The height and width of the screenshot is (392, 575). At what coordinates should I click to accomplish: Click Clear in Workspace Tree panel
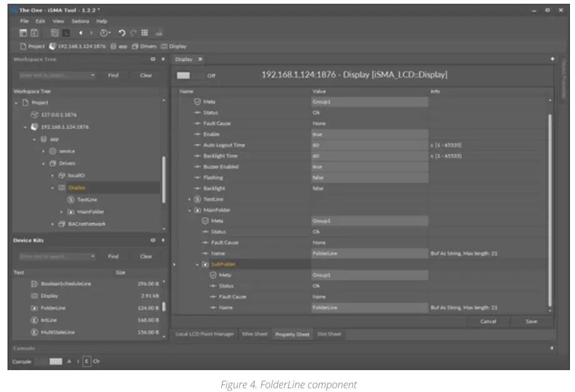tap(146, 75)
